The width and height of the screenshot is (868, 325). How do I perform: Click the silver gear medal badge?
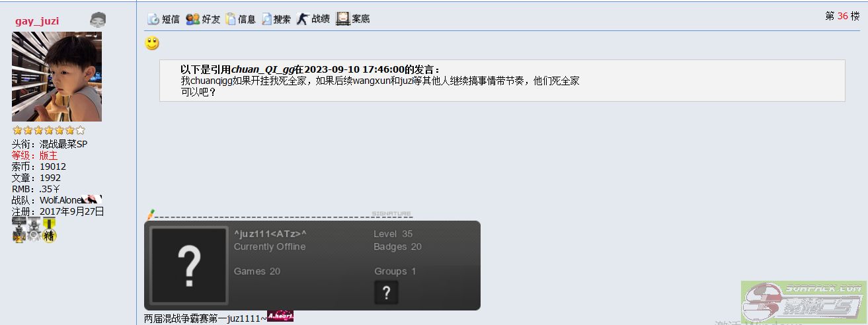coord(34,231)
